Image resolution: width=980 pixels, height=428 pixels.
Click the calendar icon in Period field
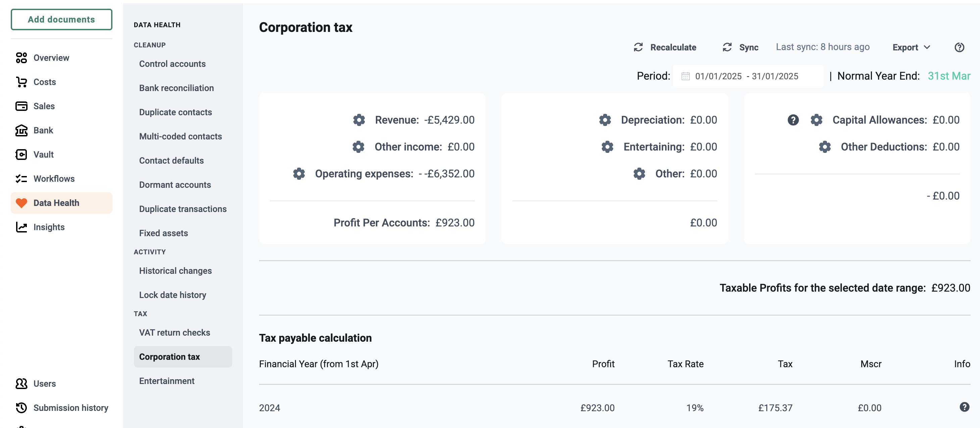[x=686, y=76]
